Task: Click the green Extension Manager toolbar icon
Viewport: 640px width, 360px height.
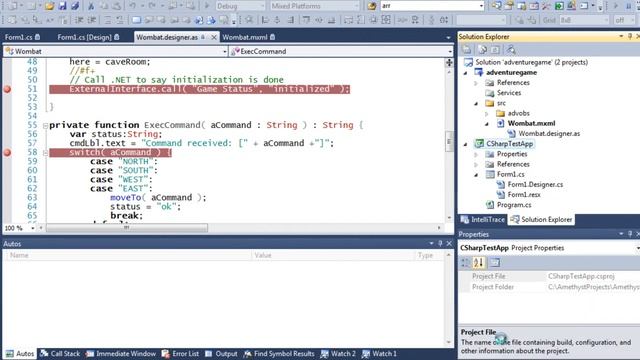Action: 559,6
